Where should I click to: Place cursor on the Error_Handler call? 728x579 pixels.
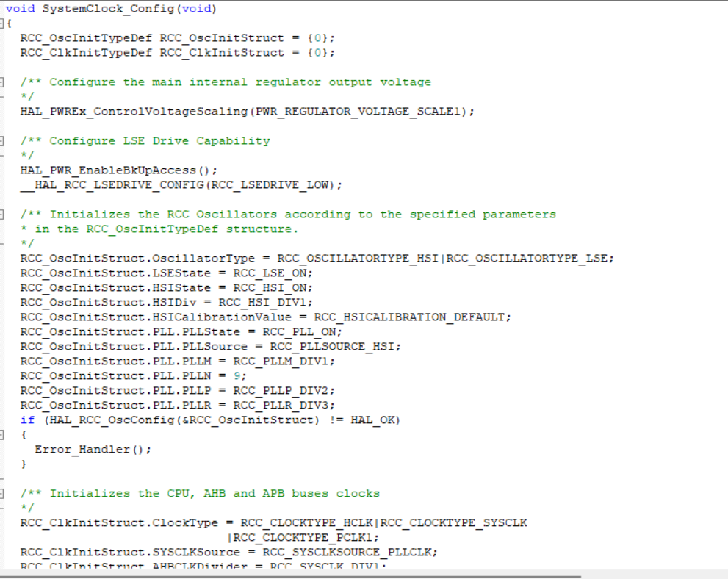[x=81, y=449]
